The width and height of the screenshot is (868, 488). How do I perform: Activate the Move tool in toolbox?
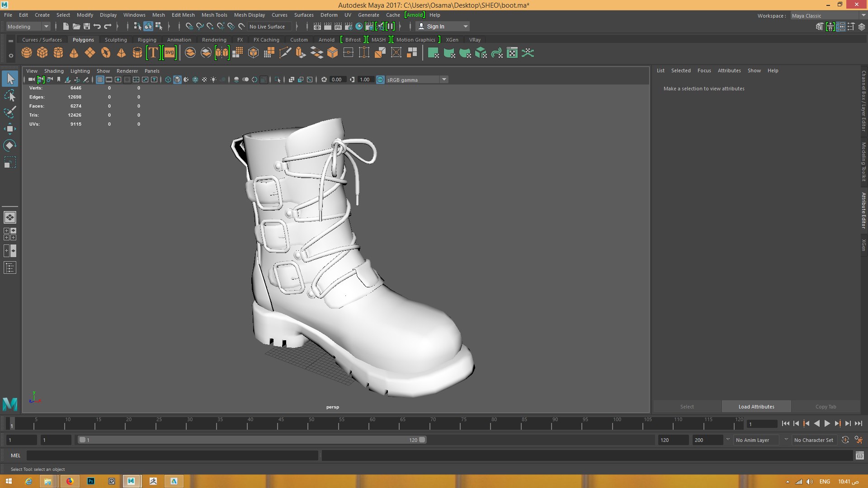point(10,129)
